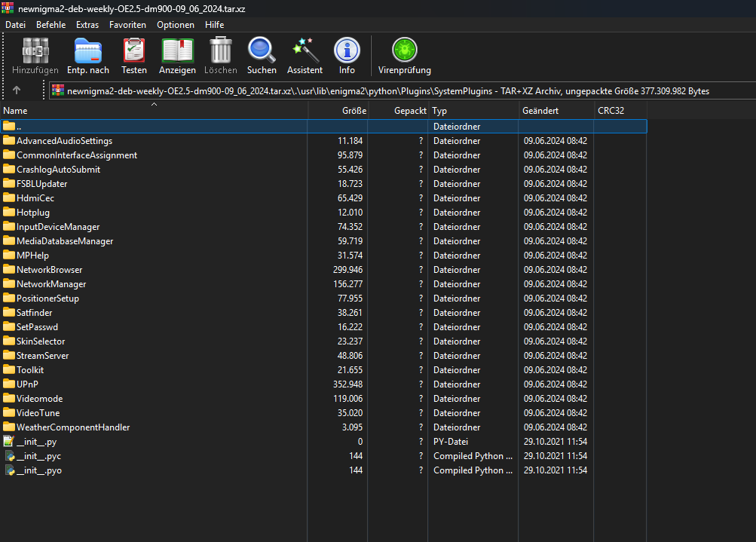Click the Entp. nach extract icon

[87, 51]
